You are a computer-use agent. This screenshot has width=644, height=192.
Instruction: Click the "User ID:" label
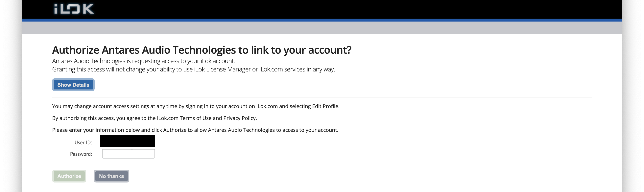point(83,143)
